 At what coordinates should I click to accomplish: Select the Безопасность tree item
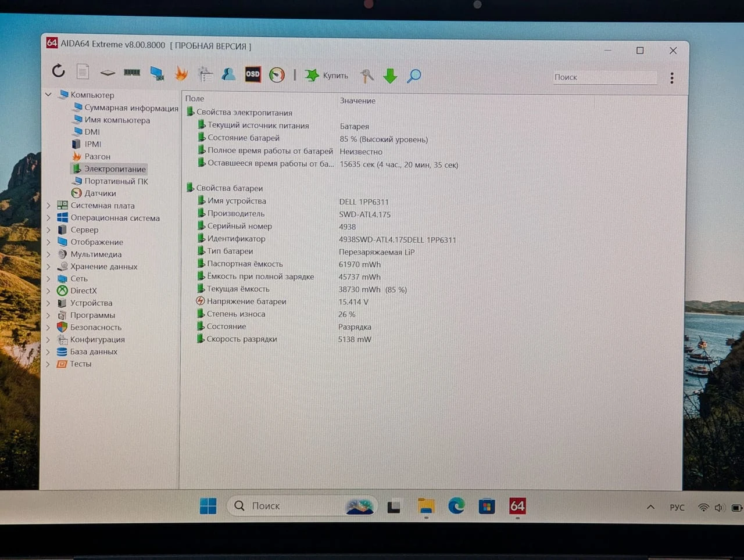96,327
